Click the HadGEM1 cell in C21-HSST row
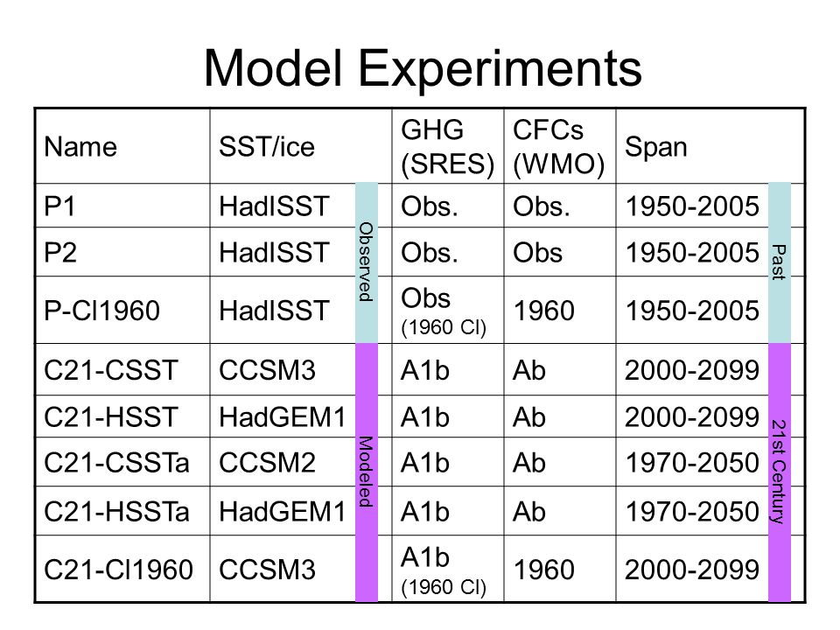The height and width of the screenshot is (630, 840). coord(283,416)
